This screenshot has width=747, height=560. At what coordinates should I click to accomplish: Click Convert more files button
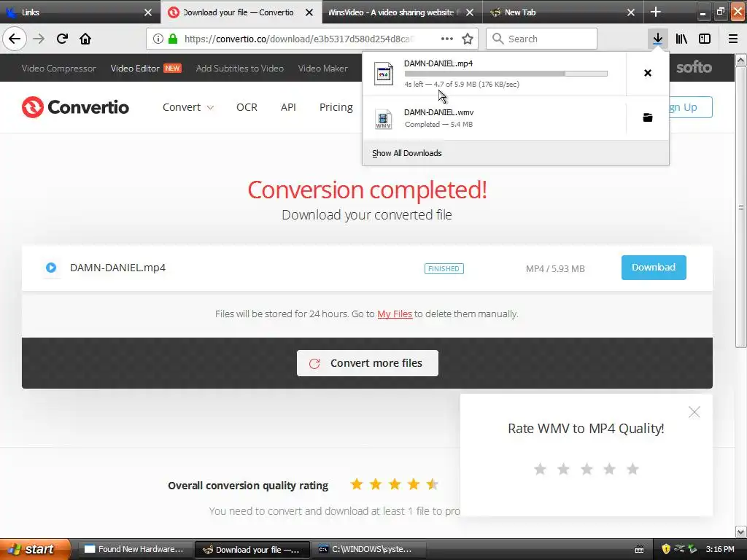(368, 363)
